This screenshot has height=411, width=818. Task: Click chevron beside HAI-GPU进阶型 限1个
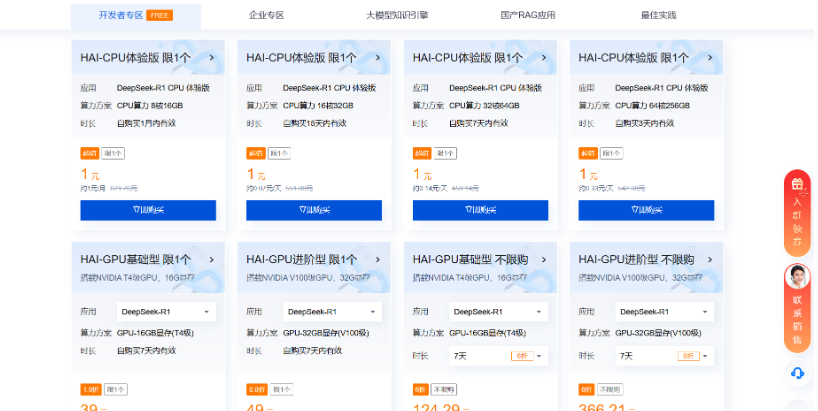(378, 259)
